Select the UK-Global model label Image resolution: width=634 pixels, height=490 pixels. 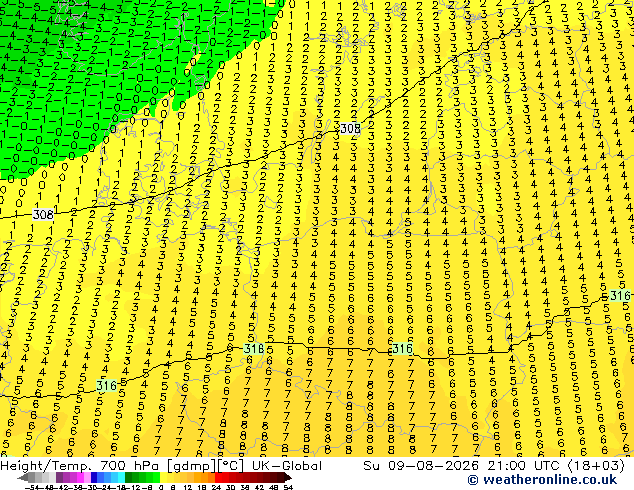287,466
